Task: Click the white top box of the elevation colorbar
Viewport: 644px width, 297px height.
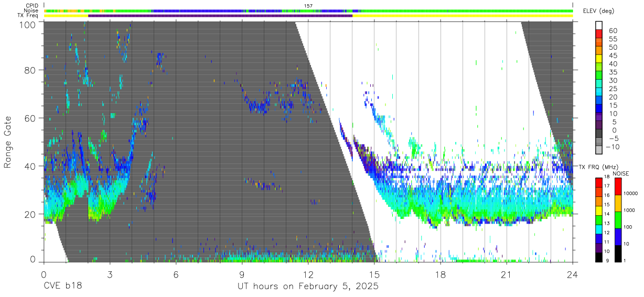Action: (x=599, y=26)
